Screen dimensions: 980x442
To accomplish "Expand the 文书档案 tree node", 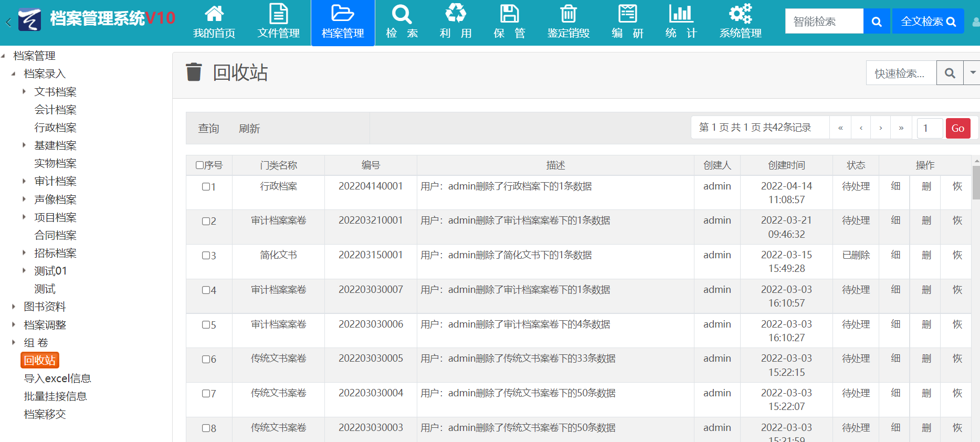I will coord(24,92).
